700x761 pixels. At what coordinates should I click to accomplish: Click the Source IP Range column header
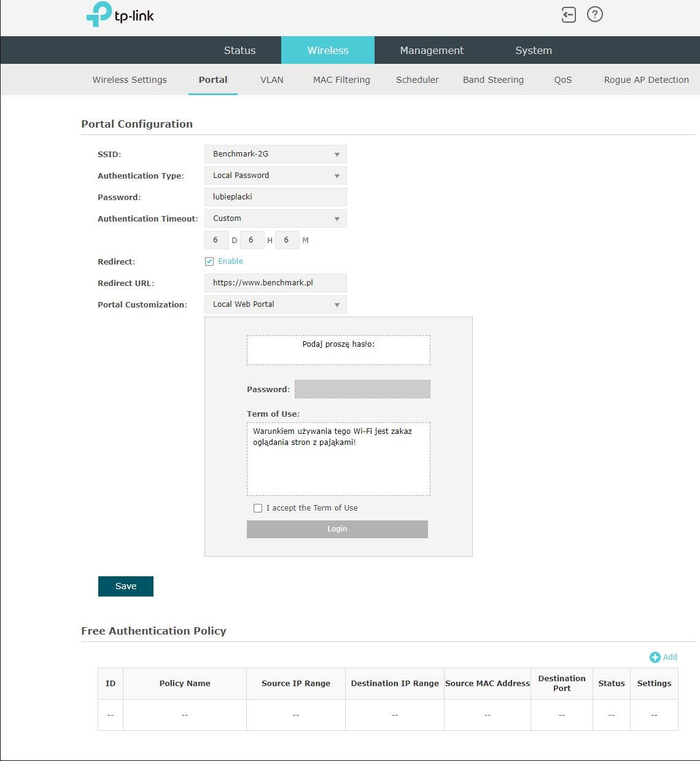tap(296, 684)
